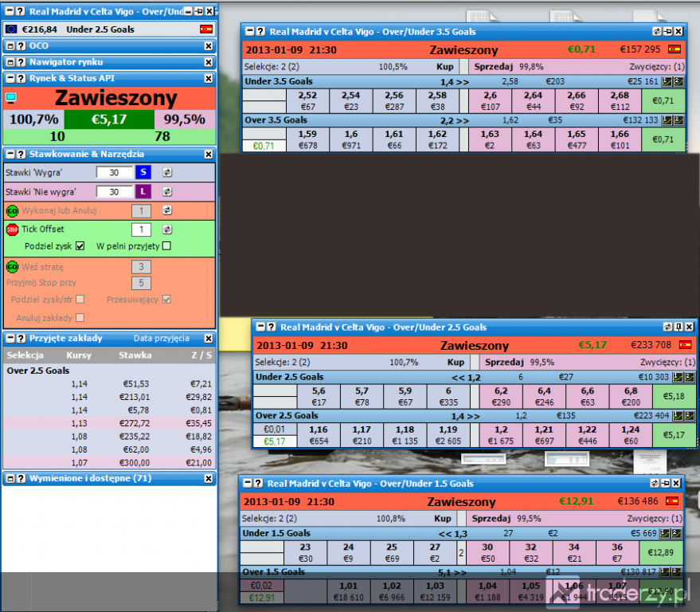Screen dimensions: 700x612
Task: Click the << 1,2 arrows in Under 2.5 Goals row
Action: pos(466,378)
